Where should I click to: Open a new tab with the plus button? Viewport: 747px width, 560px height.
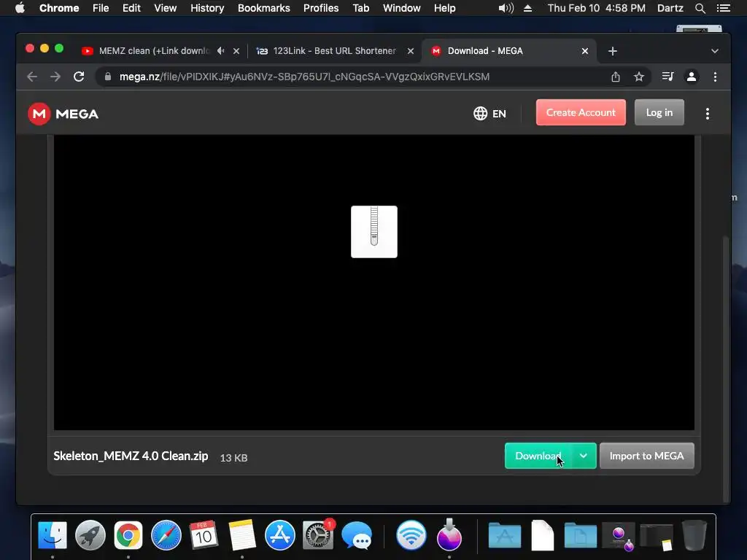(613, 51)
